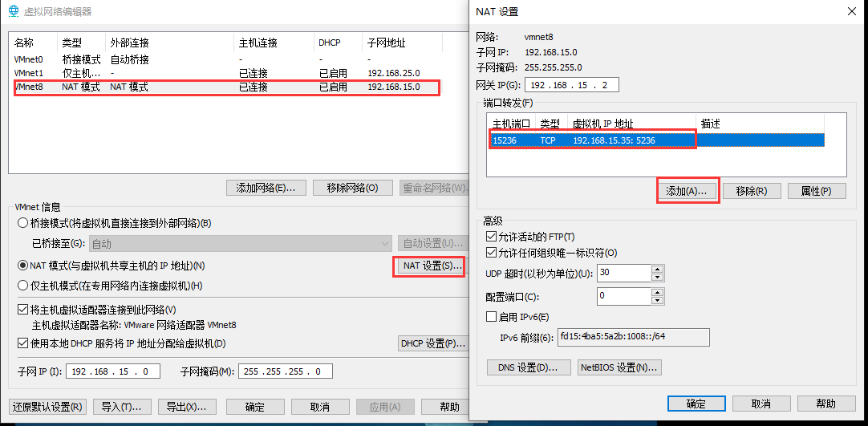Click the 添加网络(E) button
This screenshot has width=868, height=426.
[x=266, y=188]
